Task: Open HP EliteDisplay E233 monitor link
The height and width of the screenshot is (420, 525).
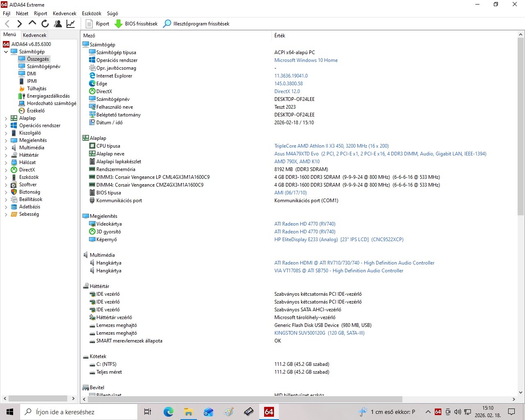Action: (x=339, y=240)
